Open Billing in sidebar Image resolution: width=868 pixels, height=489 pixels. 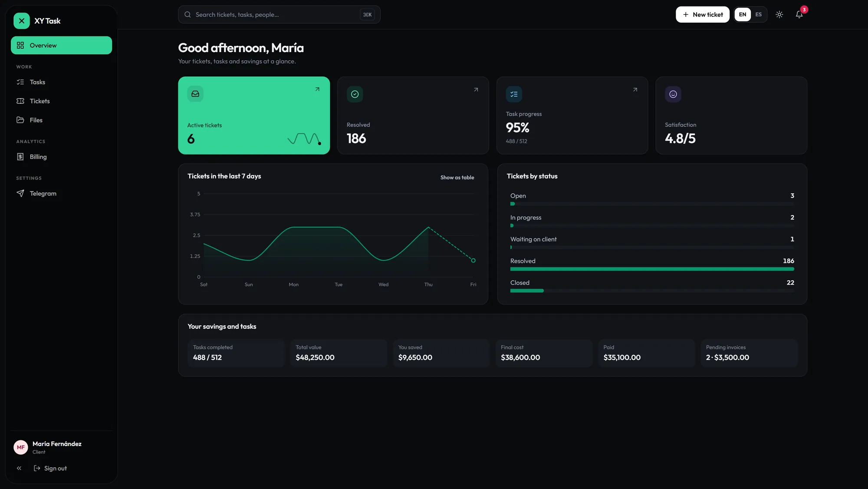(x=61, y=157)
